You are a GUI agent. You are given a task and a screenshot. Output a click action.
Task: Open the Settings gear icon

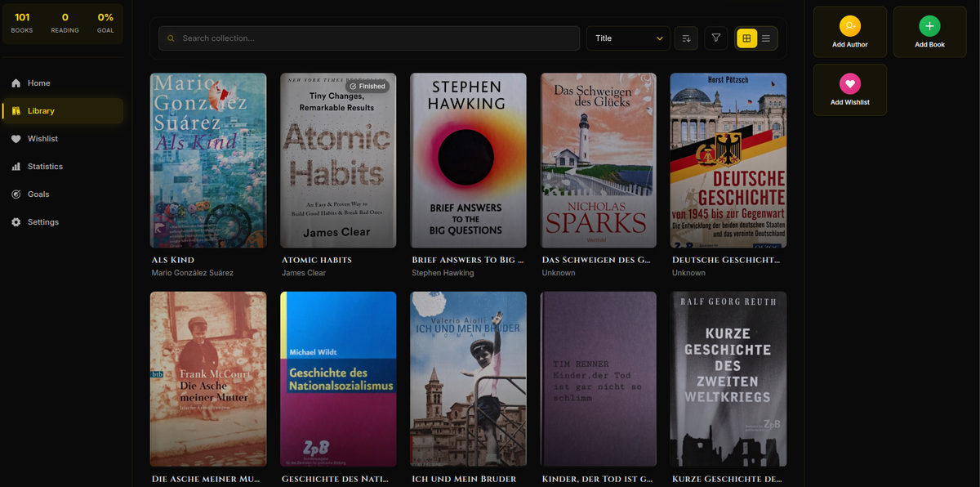16,222
